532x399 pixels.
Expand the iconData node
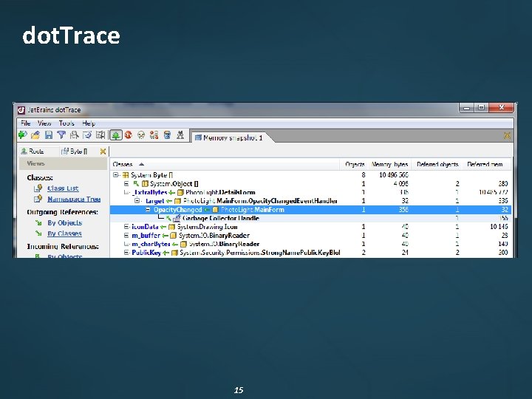tap(126, 227)
